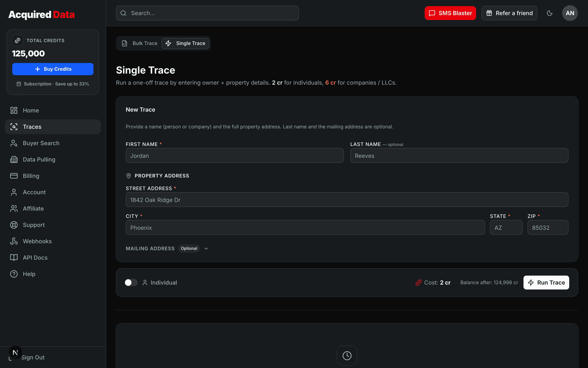Click the 'New Trace' heading
The height and width of the screenshot is (368, 588).
pos(140,110)
